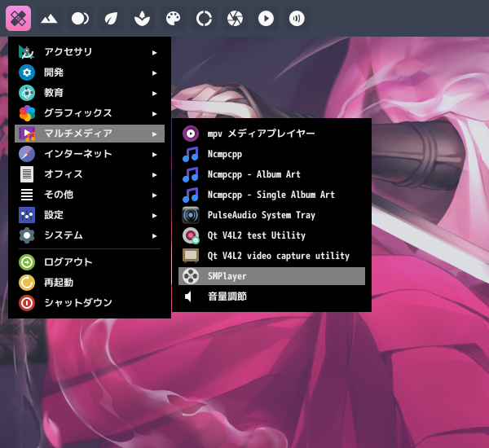Screen dimensions: 489x448
Task: Click the SMPlayer film reel icon
Action: pos(191,276)
